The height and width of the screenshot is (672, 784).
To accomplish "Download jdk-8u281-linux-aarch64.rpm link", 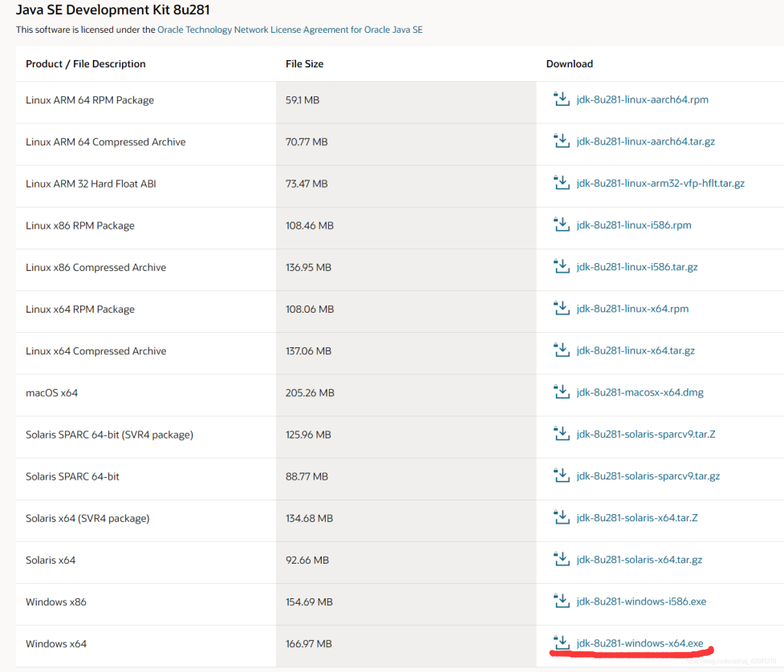I will point(643,99).
